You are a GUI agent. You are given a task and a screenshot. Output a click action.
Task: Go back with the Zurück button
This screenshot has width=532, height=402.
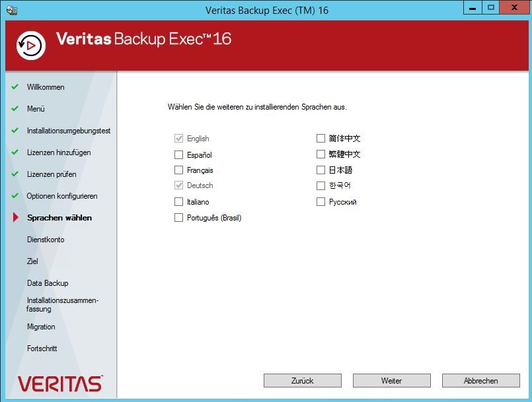coord(302,381)
